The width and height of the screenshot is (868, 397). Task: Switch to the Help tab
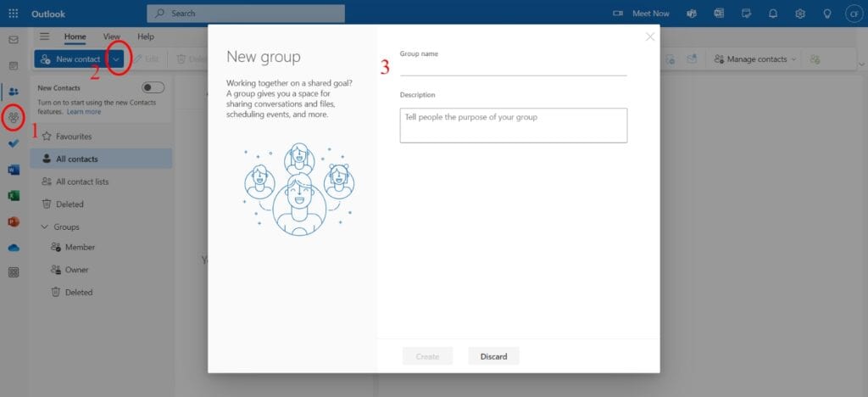(x=146, y=36)
